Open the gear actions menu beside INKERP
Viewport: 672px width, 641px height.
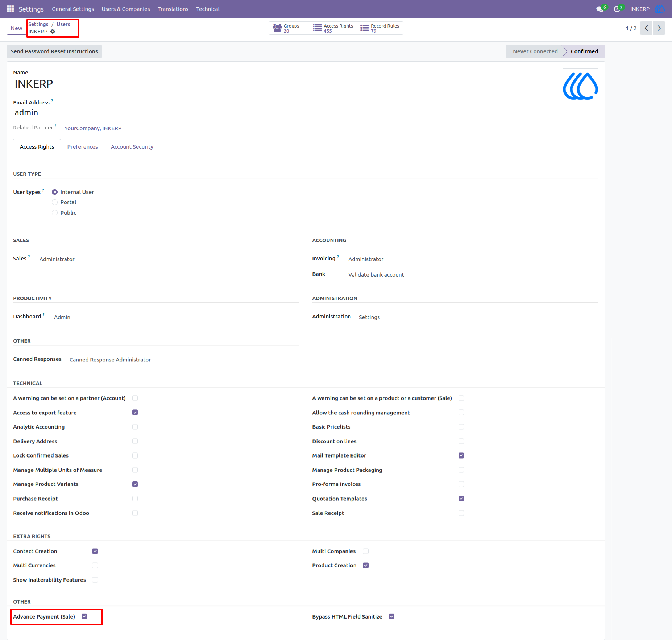(x=53, y=32)
